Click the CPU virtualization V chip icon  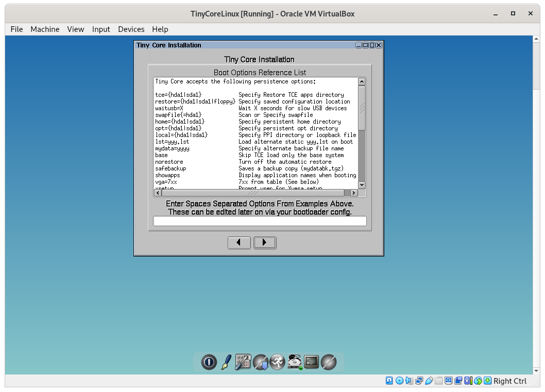[468, 381]
